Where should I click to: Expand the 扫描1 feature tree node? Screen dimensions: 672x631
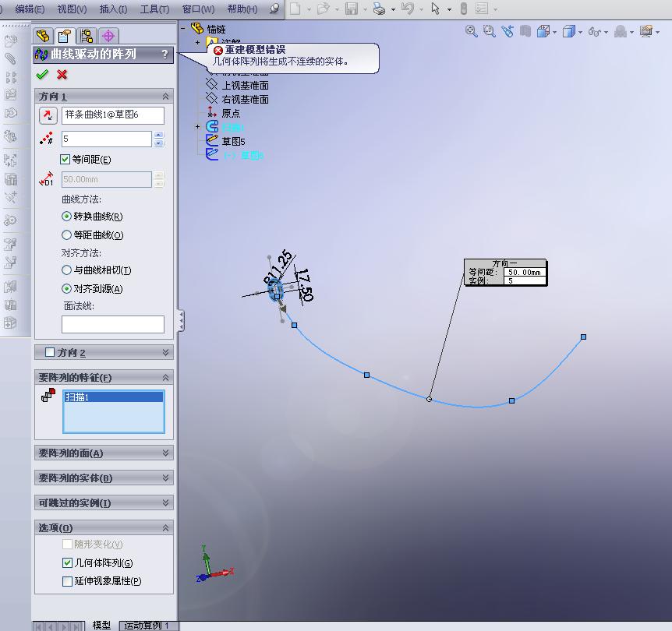click(197, 126)
